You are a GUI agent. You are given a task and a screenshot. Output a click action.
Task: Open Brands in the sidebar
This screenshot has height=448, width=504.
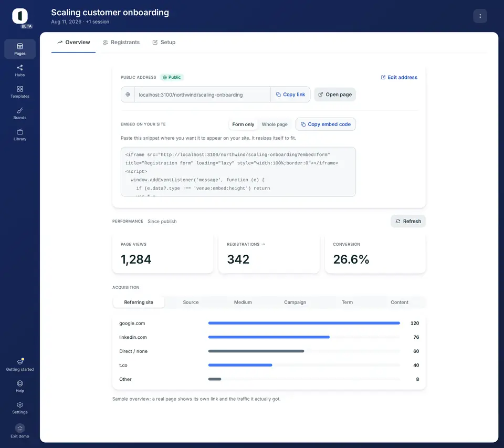(20, 113)
